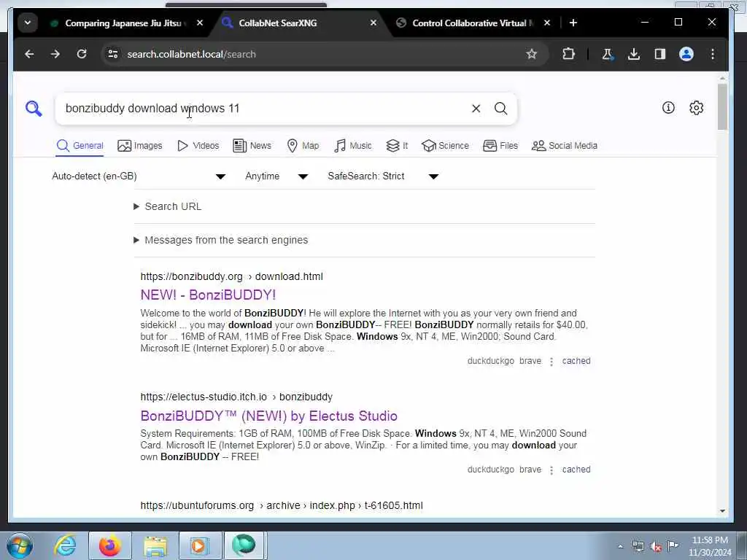Open BonziBUDDY by Electus Studio result

(x=268, y=416)
